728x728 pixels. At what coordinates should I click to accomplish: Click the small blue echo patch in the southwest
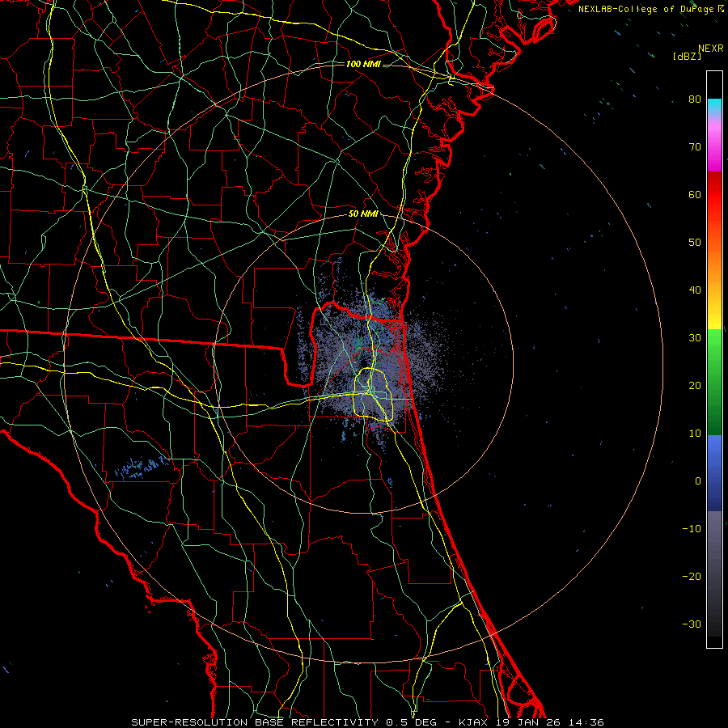coord(142,467)
